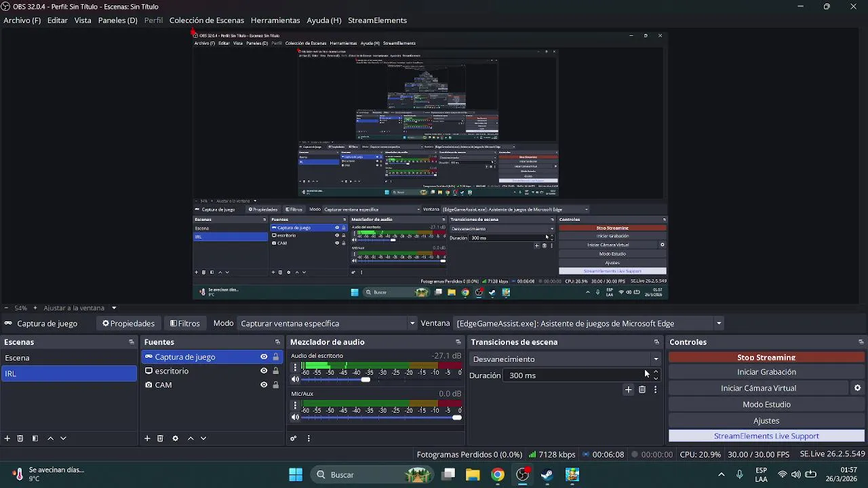
Task: Zoom in the preview with plus icon
Action: [35, 308]
